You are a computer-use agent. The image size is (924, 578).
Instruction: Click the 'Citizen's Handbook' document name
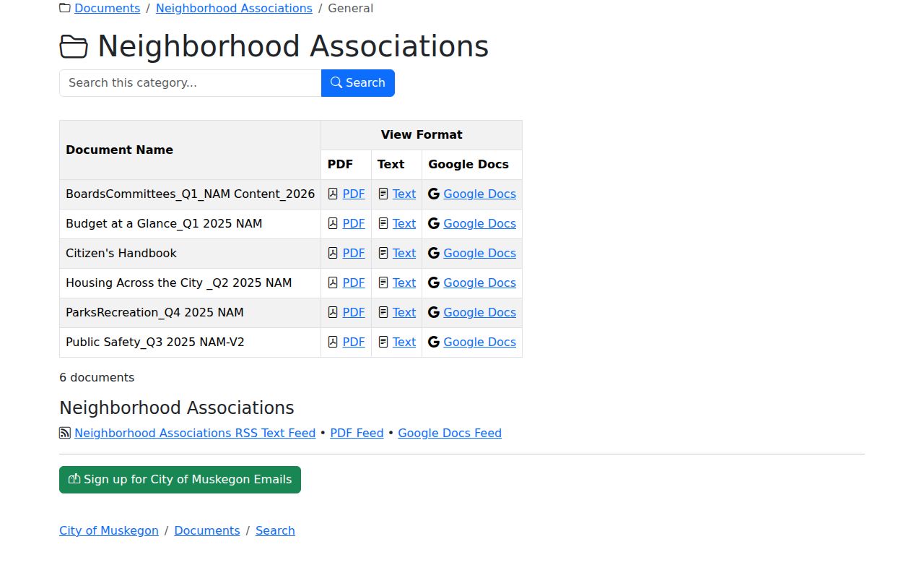click(121, 253)
